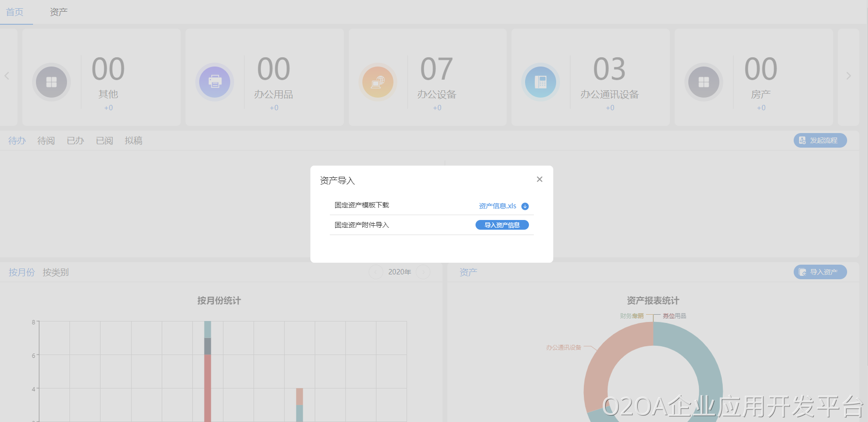
Task: Click the 发起流程 button
Action: coord(820,140)
